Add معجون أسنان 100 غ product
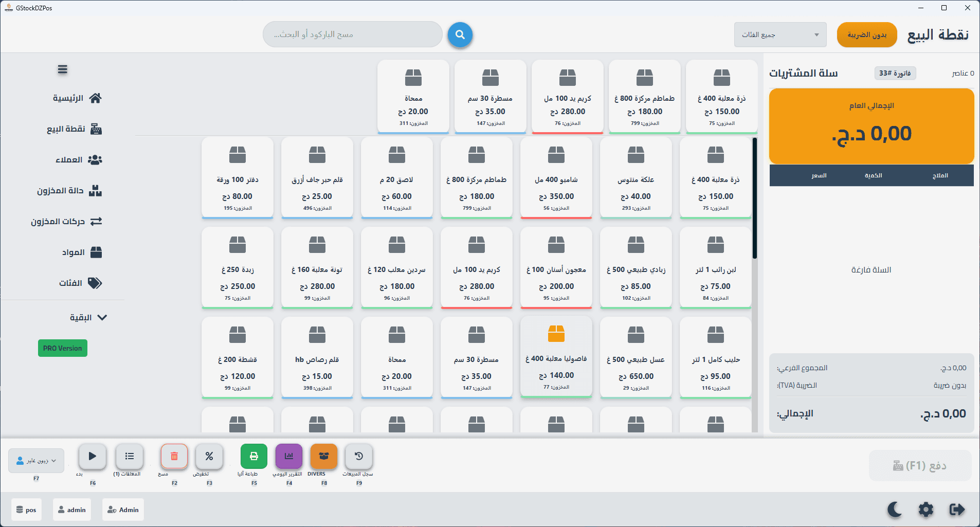 tap(556, 268)
